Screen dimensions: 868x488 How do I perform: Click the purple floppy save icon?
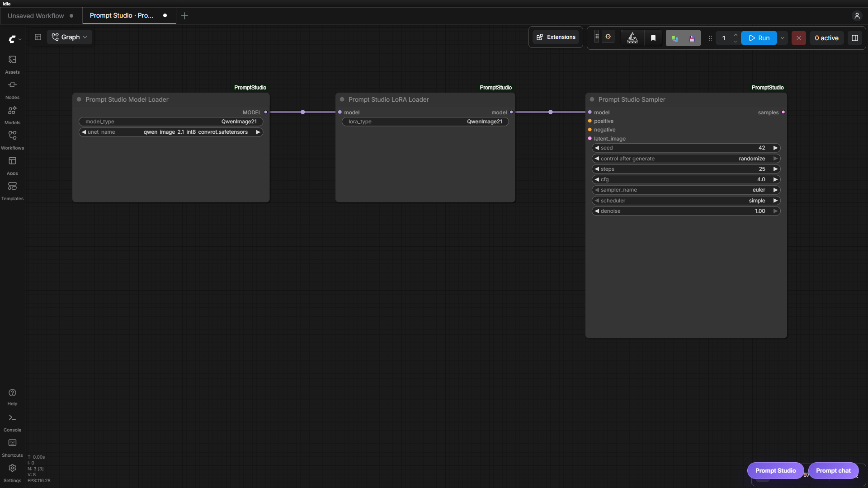coord(692,38)
